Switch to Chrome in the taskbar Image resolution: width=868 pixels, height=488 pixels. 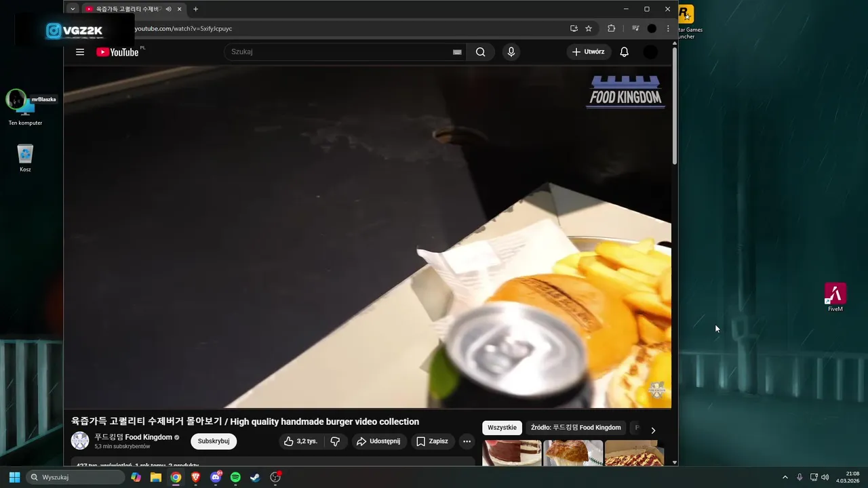click(x=176, y=477)
